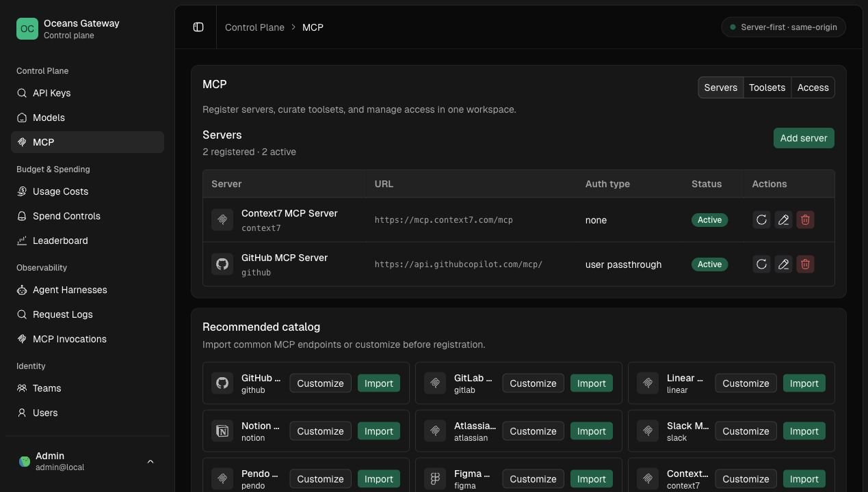
Task: Customize the GitLab catalog entry
Action: point(533,383)
